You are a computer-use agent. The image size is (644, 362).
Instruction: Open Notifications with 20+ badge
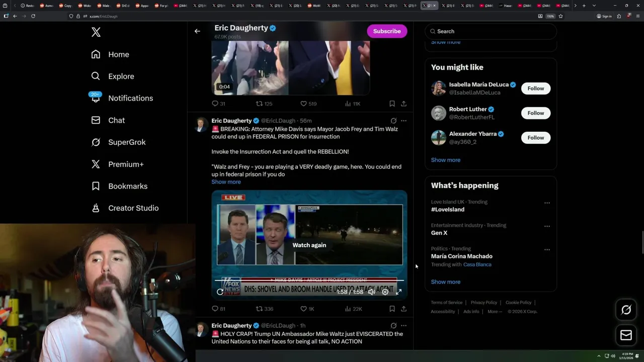121,98
